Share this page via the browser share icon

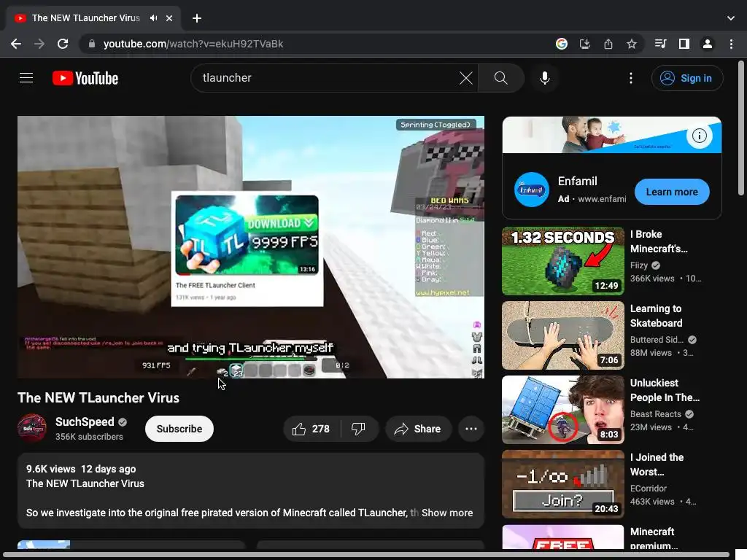coord(608,44)
